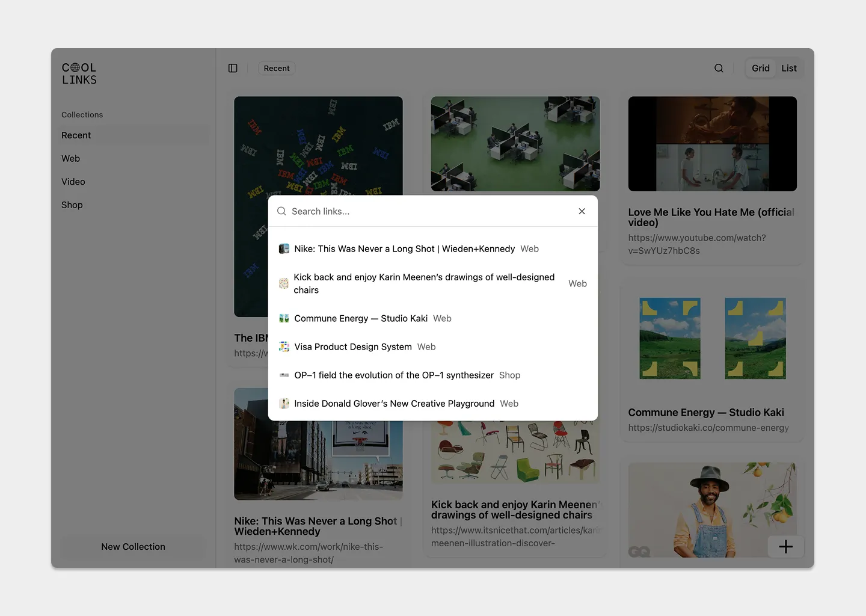The image size is (866, 616).
Task: Click the Commune Energy result favicon
Action: [x=284, y=318]
